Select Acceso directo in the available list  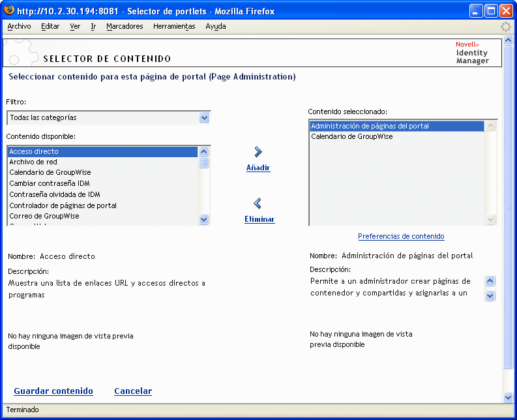[x=102, y=151]
